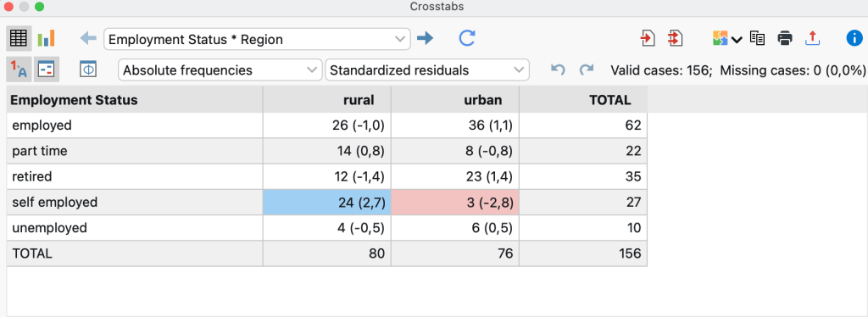Open the Employment Status * Region dropdown
868x317 pixels.
coord(257,39)
